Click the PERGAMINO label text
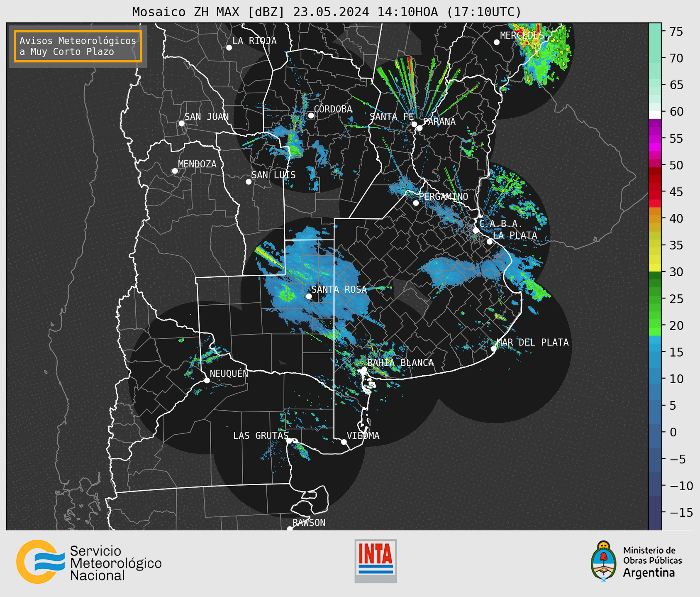 point(444,196)
